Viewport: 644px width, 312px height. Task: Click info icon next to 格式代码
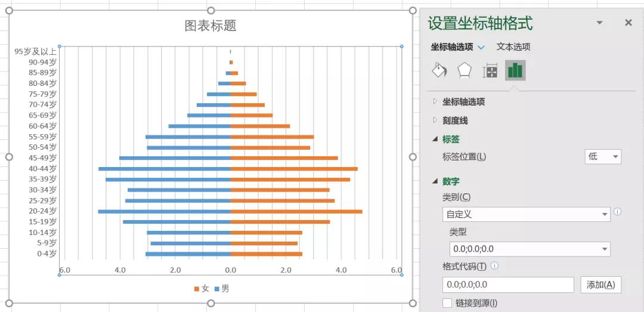(494, 265)
